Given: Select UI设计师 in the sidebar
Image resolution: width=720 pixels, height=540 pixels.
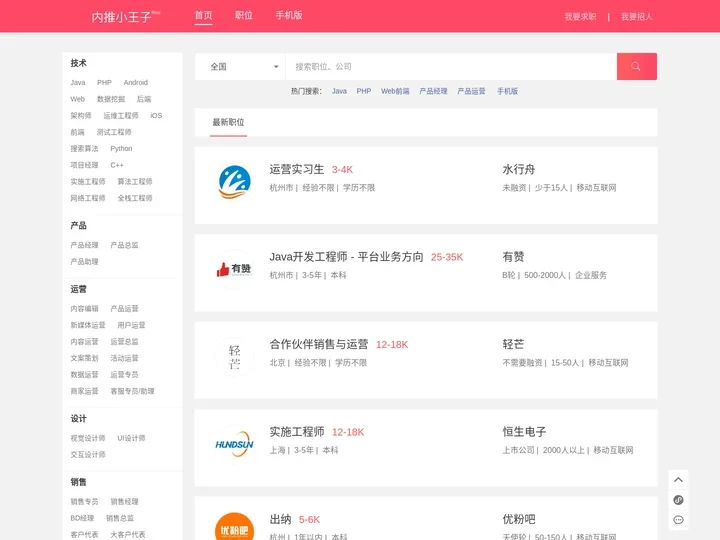Looking at the screenshot, I should tap(131, 438).
